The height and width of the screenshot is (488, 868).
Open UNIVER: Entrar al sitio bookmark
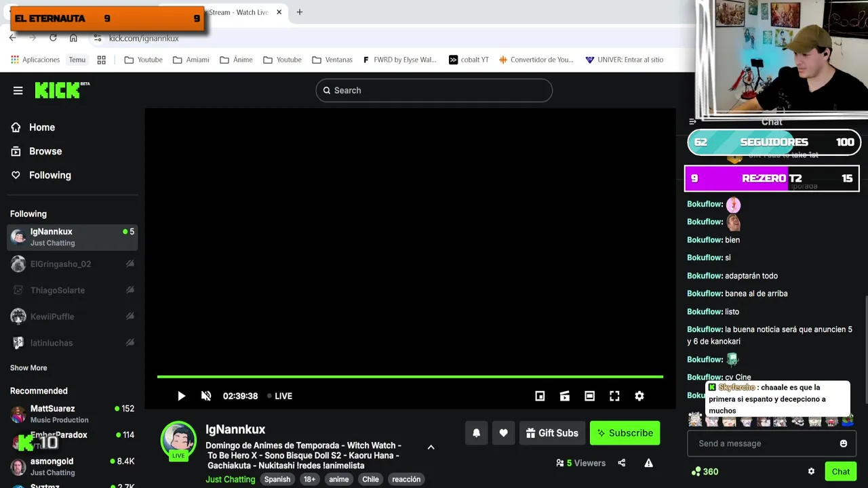[x=624, y=60]
